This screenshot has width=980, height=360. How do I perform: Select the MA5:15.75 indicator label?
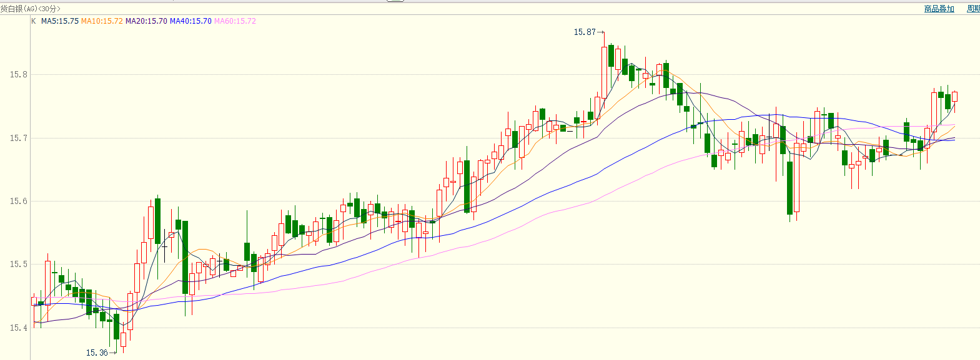[60, 21]
